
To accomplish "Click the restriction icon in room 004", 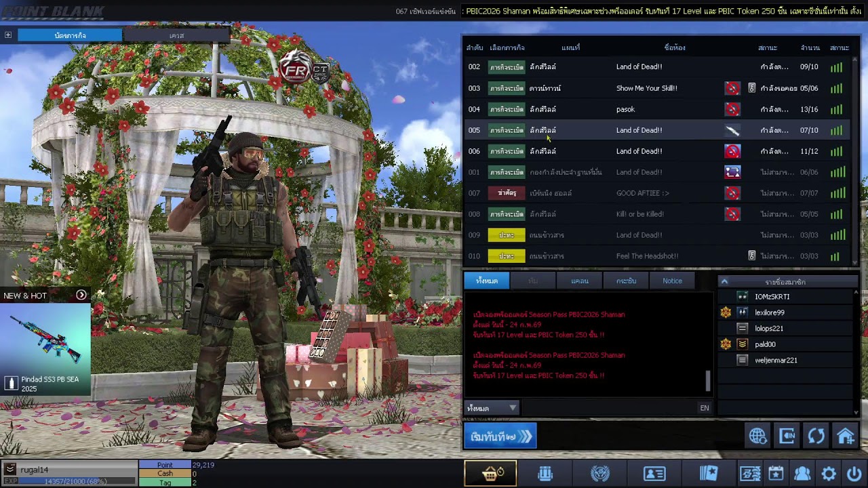I will (x=732, y=109).
